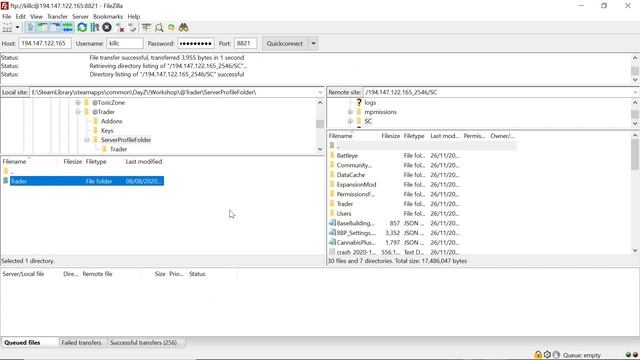Screen dimensions: 640x360
Task: Select the local Trader folder row
Action: point(82,181)
